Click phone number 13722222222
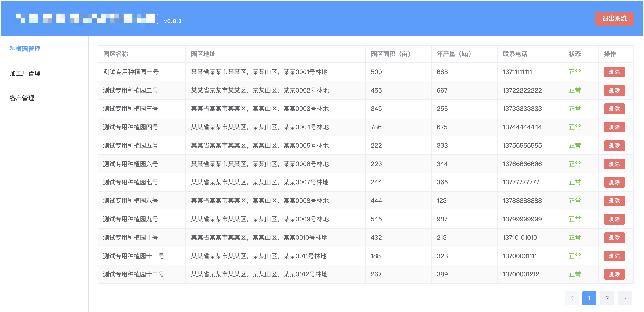This screenshot has height=312, width=644. (x=522, y=91)
